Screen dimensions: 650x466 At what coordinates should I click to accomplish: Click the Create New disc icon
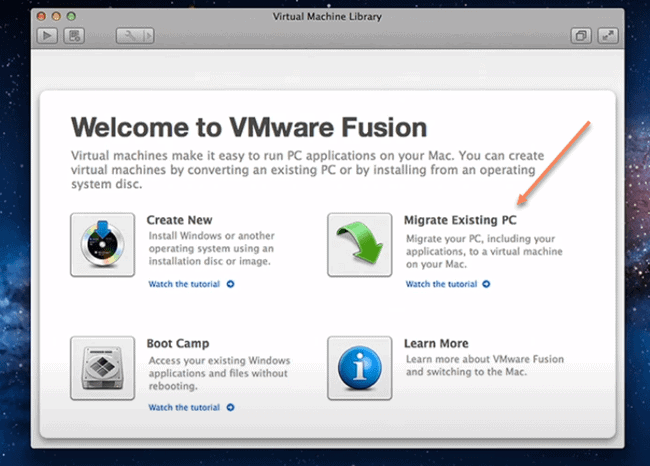tap(102, 245)
